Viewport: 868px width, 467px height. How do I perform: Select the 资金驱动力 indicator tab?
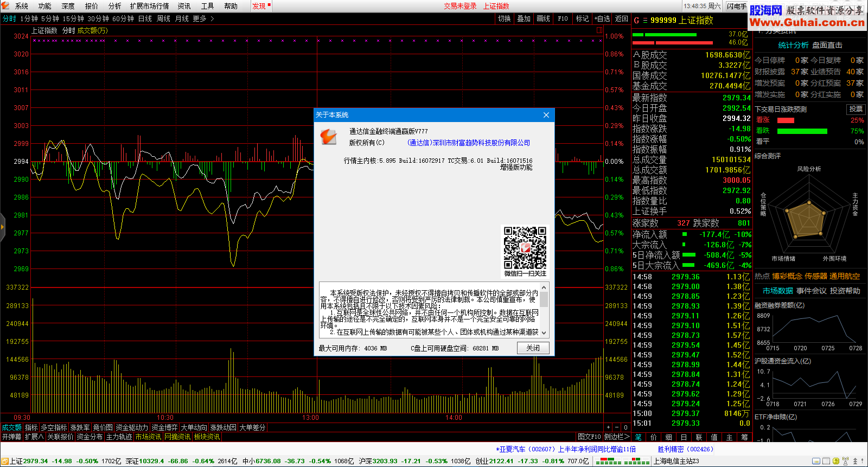tap(132, 427)
